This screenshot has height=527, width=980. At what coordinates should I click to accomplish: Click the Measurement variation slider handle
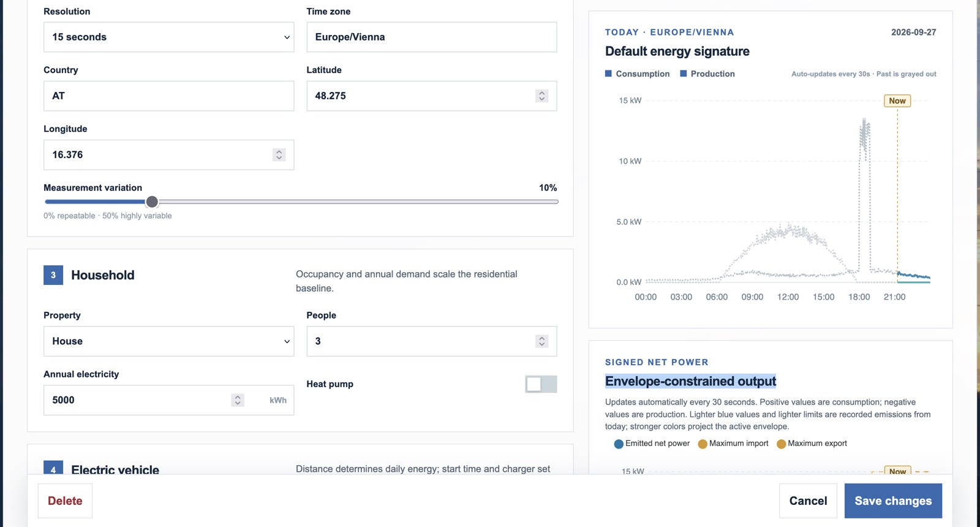click(x=152, y=202)
